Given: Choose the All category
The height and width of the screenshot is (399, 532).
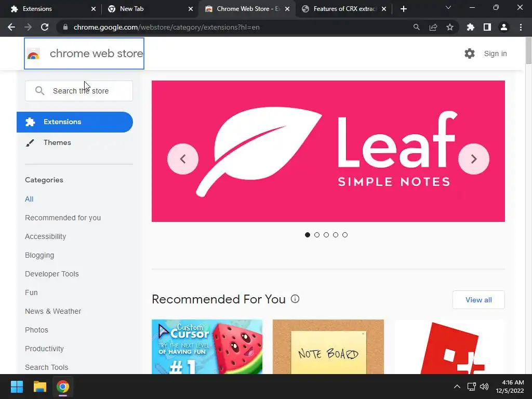Looking at the screenshot, I should click(x=29, y=199).
